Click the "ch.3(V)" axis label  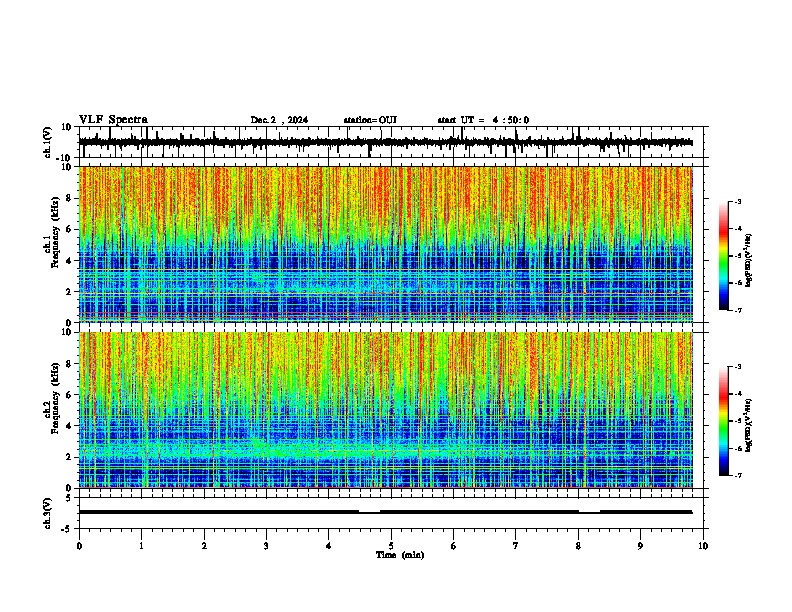tap(47, 513)
